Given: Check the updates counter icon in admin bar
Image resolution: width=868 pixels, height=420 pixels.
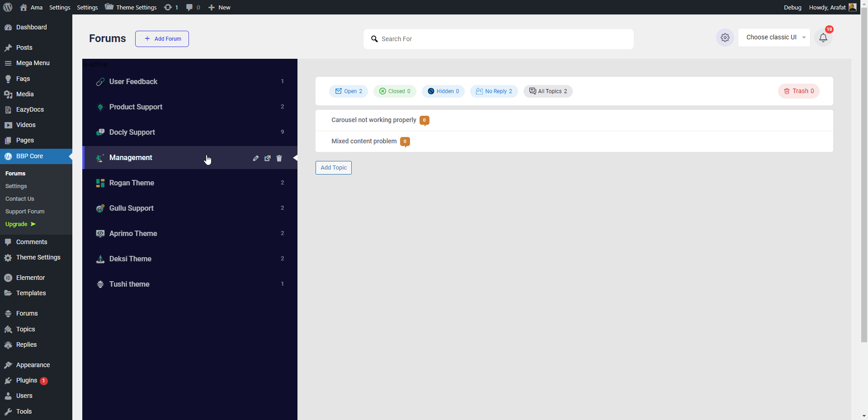Looking at the screenshot, I should (170, 7).
